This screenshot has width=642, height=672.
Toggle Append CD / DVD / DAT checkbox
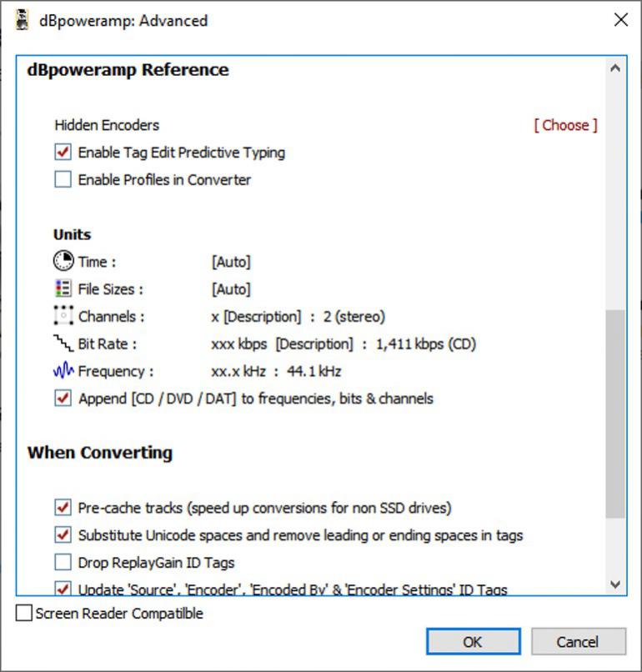(x=63, y=399)
